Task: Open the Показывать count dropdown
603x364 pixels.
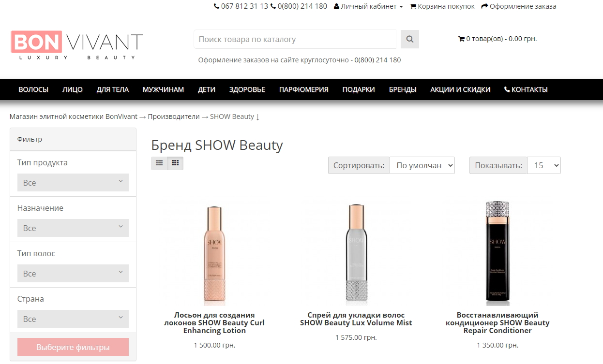Action: 544,165
